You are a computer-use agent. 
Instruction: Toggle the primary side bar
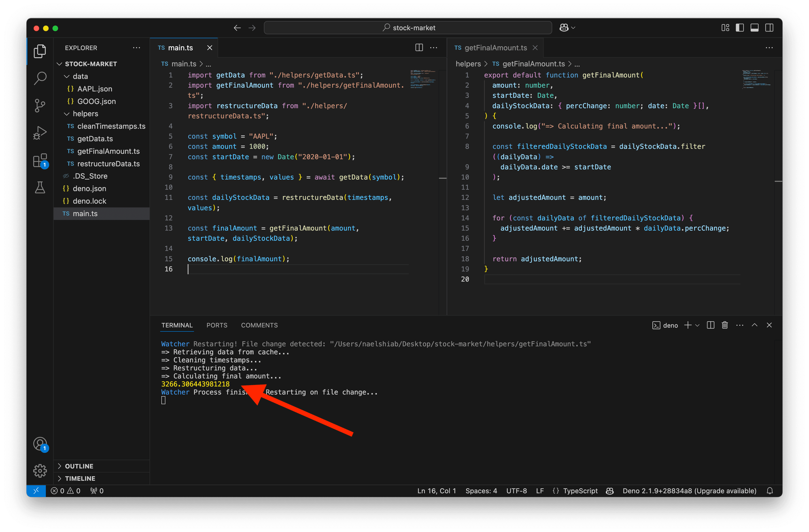pos(740,28)
